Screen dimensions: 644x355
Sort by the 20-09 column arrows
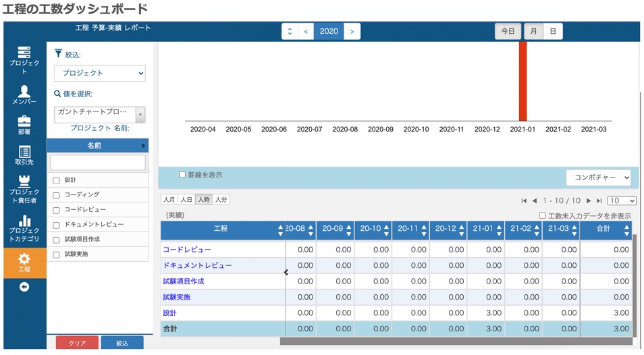pos(349,230)
